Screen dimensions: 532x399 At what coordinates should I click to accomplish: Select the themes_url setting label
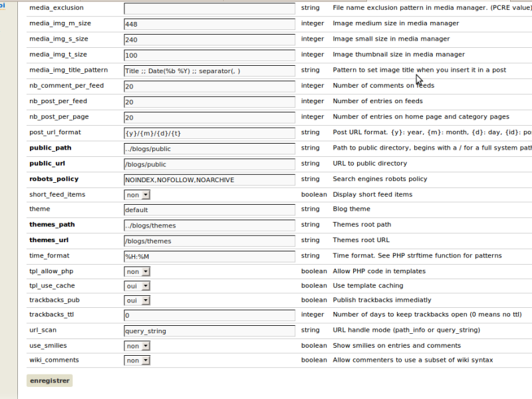pyautogui.click(x=49, y=240)
